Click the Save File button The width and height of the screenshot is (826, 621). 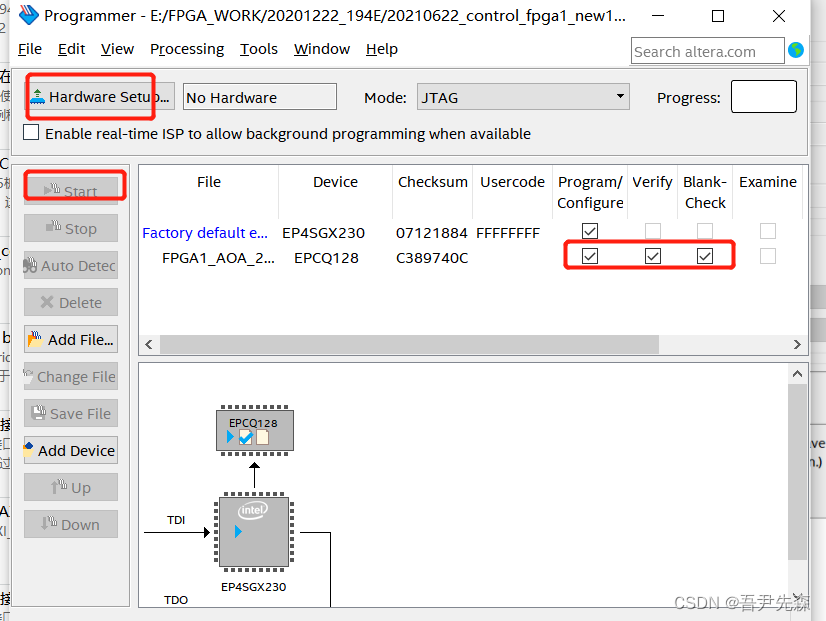pyautogui.click(x=71, y=413)
